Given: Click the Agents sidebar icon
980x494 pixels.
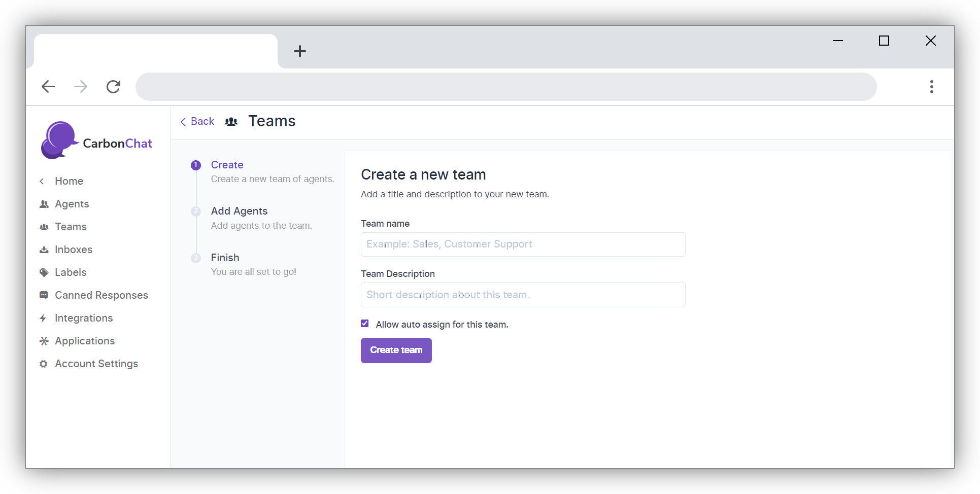Looking at the screenshot, I should (x=44, y=204).
